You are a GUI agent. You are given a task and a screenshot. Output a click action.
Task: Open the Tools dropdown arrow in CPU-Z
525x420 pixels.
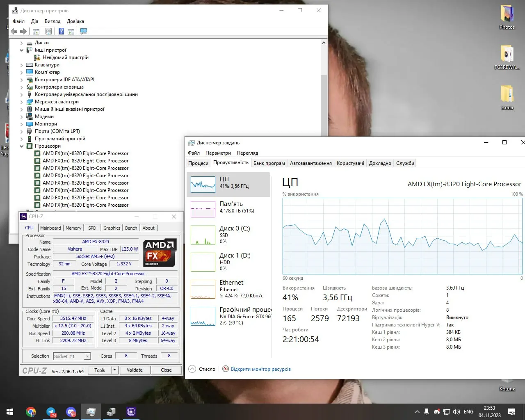tap(115, 370)
